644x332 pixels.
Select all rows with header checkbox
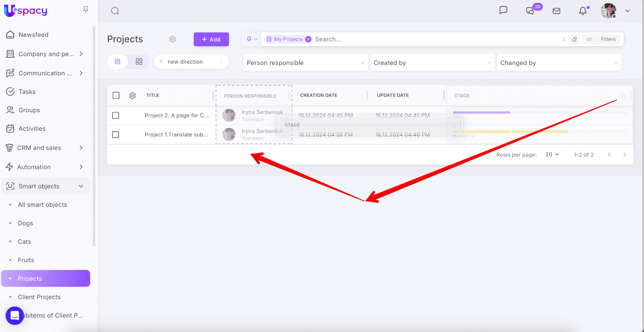116,95
